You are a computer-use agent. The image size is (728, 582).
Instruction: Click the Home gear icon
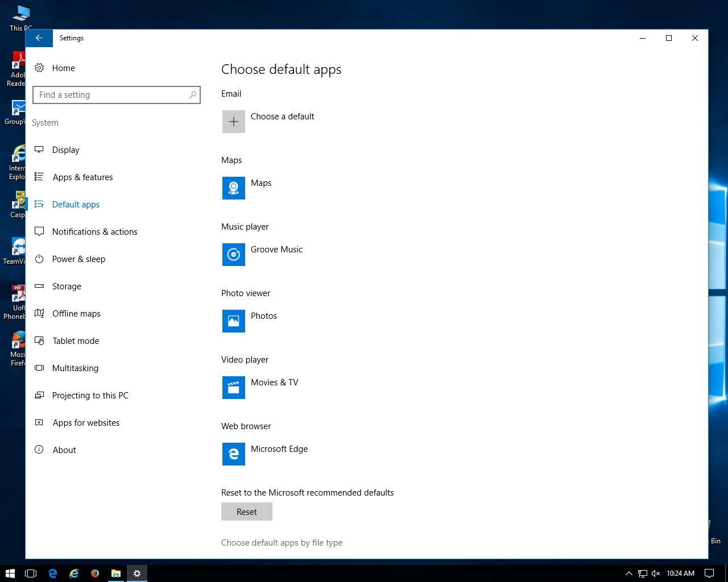[39, 68]
